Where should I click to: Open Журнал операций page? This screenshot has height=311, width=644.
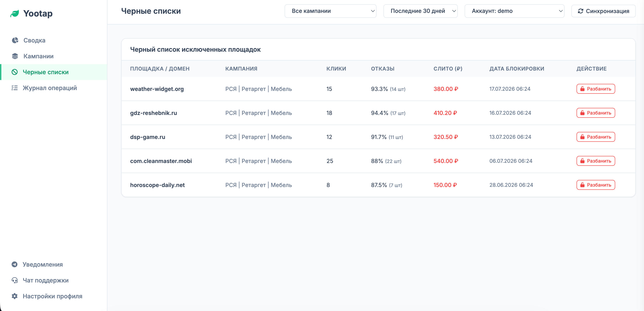(53, 88)
